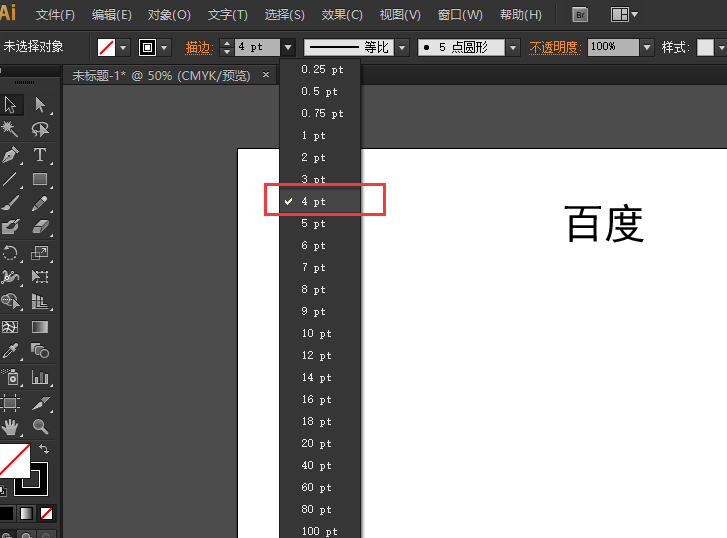
Task: Select the Shape Builder tool
Action: [x=10, y=301]
